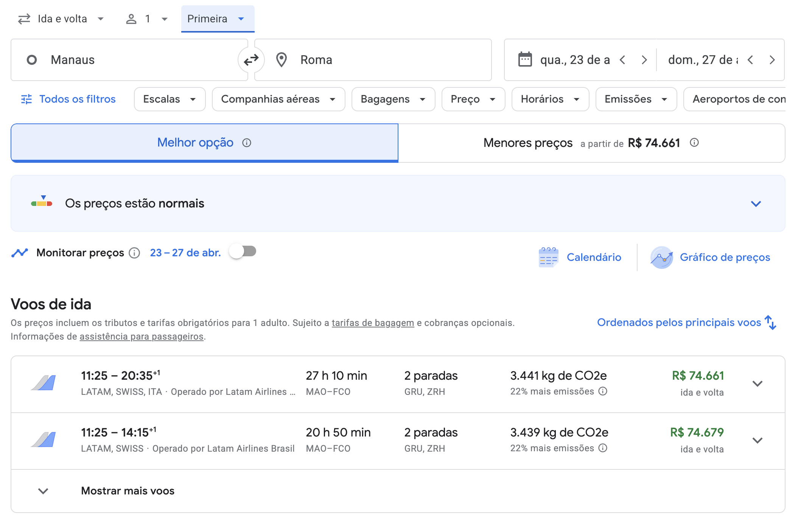Enable Monitorar preços toggle switch
Viewport: 812px width, 530px height.
(x=243, y=251)
